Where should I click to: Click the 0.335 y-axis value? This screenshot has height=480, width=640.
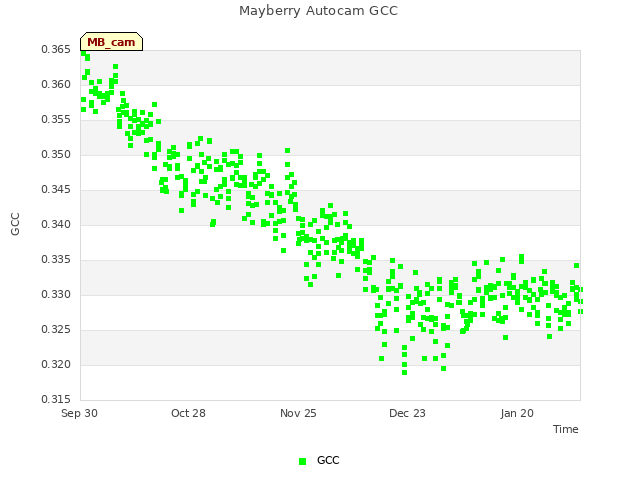coord(56,260)
